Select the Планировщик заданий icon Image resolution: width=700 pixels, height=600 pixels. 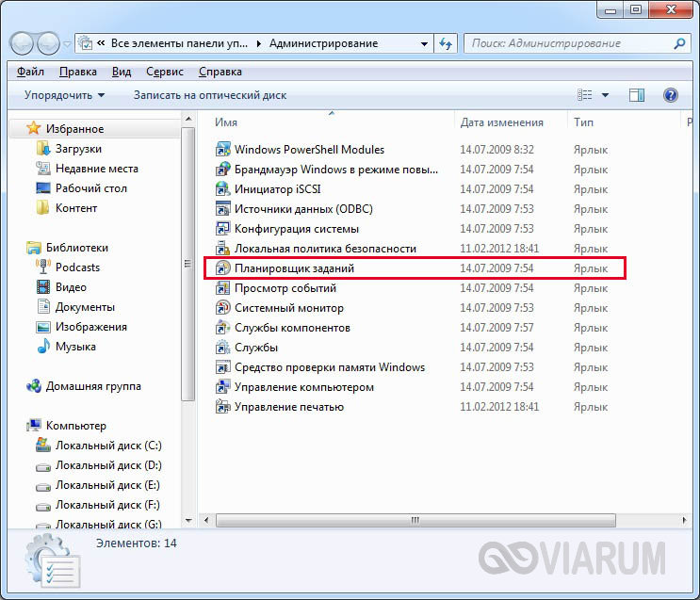click(x=222, y=268)
